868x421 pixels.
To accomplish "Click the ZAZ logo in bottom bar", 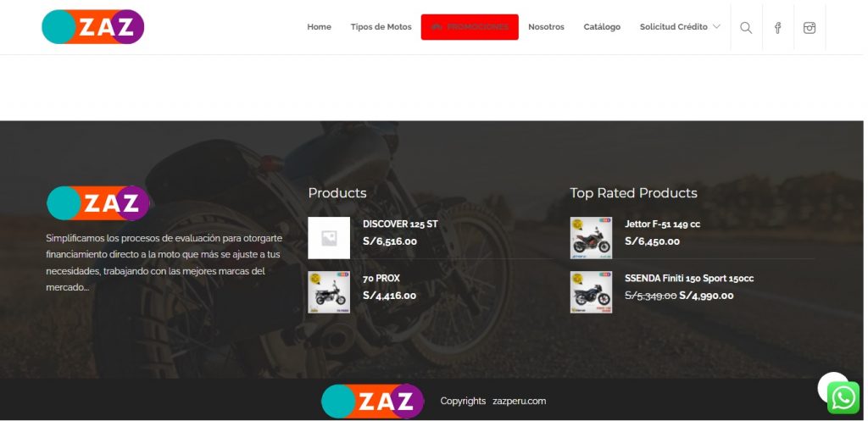I will (373, 401).
